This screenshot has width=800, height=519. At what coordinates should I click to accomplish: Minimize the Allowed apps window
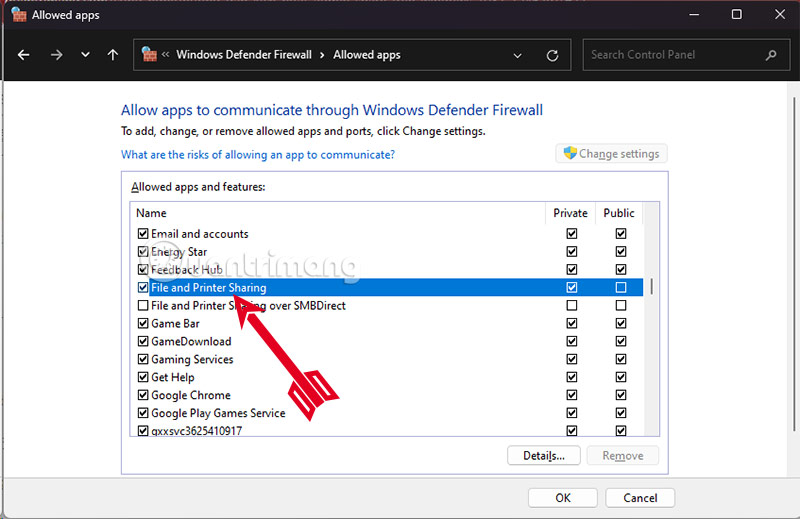click(x=694, y=14)
